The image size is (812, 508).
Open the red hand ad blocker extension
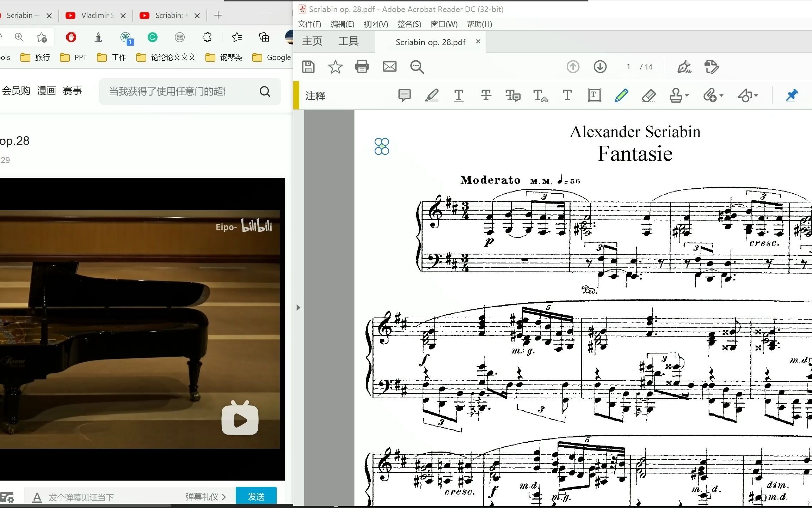71,37
